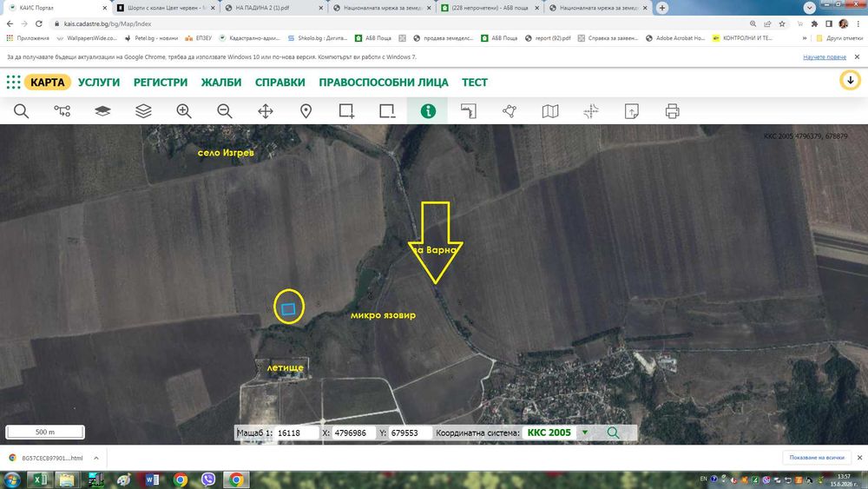Open the УСЛУГИ menu
This screenshot has height=489, width=868.
99,82
